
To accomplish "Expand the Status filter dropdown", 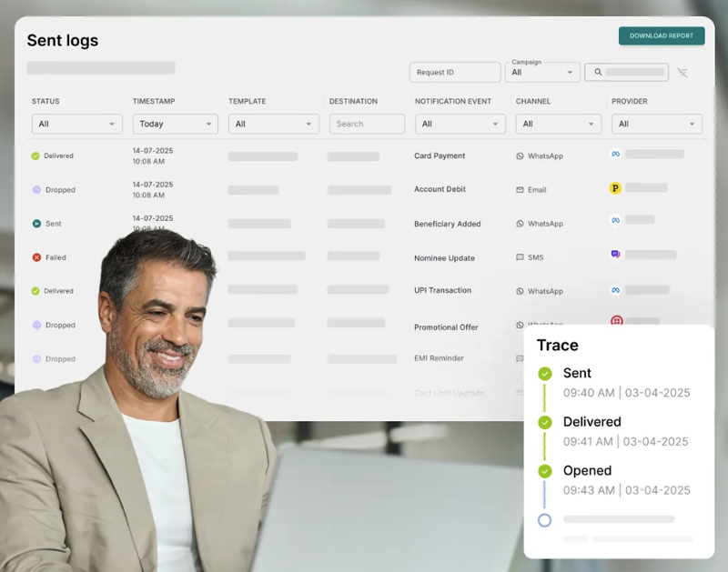I will [76, 124].
